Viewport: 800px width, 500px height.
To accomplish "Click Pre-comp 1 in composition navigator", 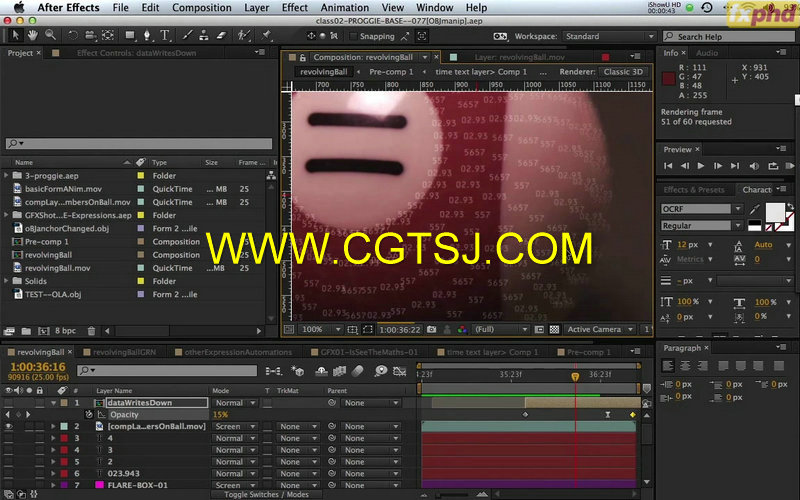I will tap(391, 72).
